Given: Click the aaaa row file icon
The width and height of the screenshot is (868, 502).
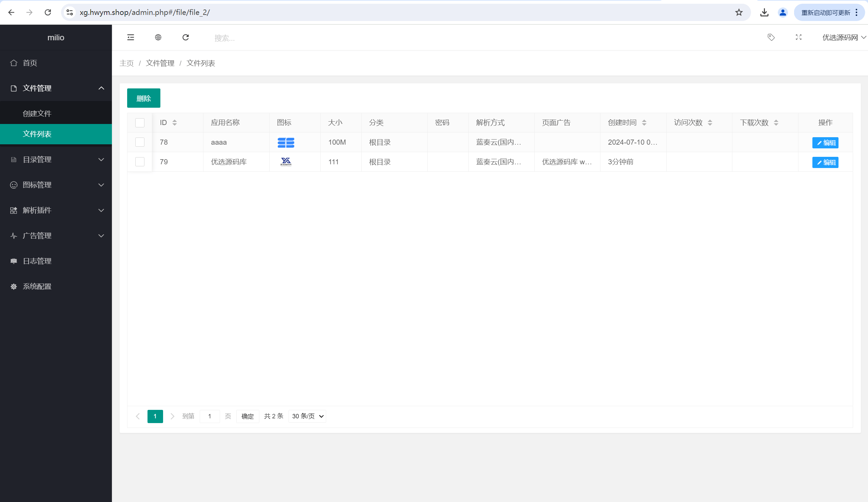Looking at the screenshot, I should click(x=286, y=143).
